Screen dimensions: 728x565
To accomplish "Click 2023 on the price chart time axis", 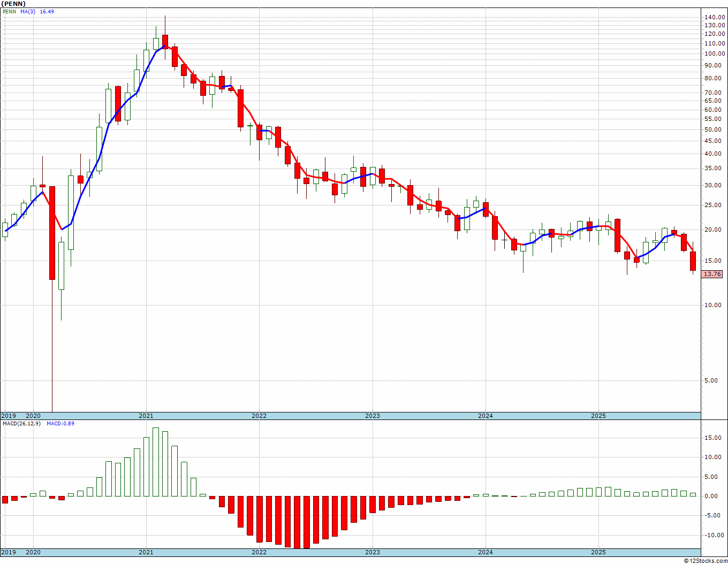I will click(x=373, y=416).
